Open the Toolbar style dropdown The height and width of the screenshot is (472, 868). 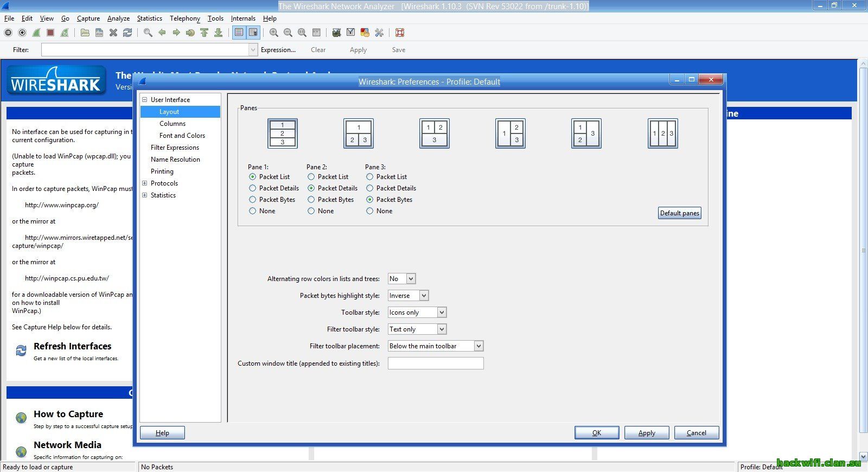coord(417,312)
